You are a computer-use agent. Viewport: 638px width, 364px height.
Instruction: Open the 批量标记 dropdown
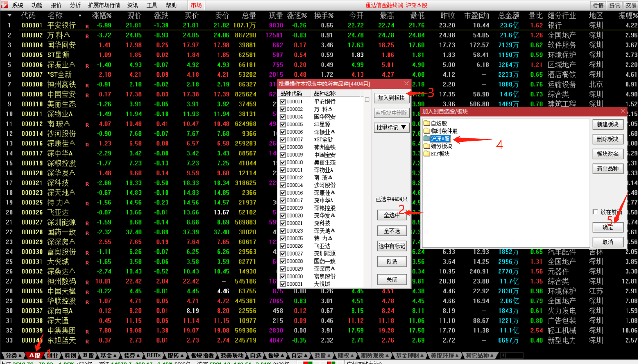point(391,128)
